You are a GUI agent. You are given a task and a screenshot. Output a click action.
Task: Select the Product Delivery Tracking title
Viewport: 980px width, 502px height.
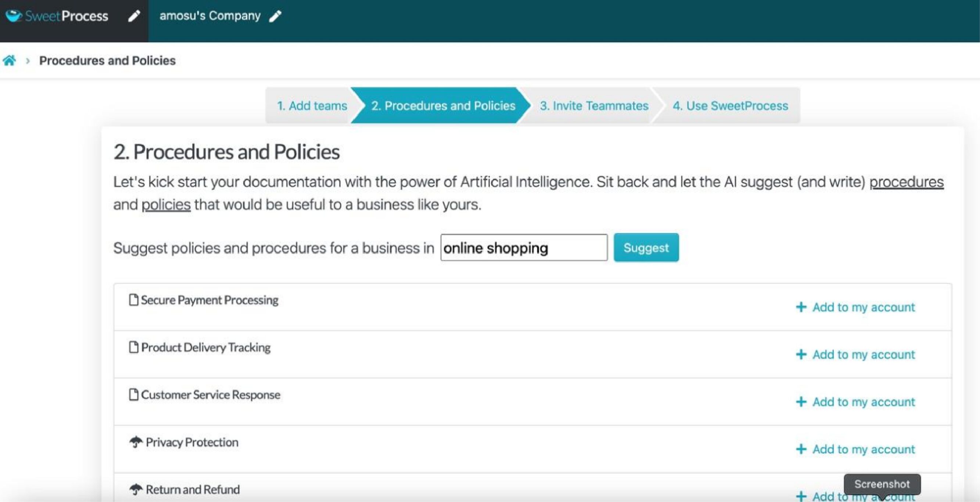(206, 347)
